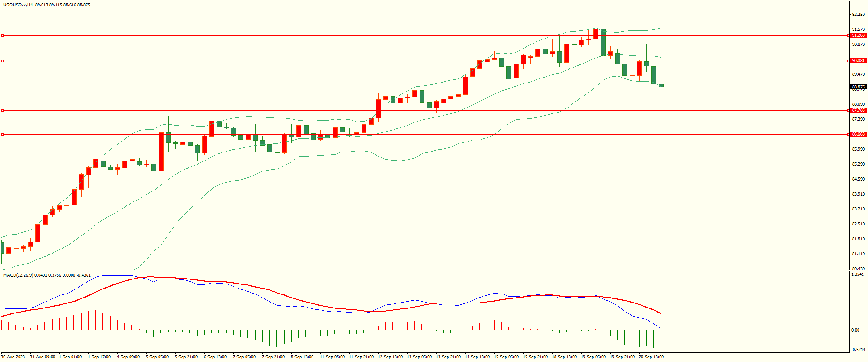Grab the left anchor handle of the 91.268 line
The width and height of the screenshot is (868, 362).
coord(2,35)
